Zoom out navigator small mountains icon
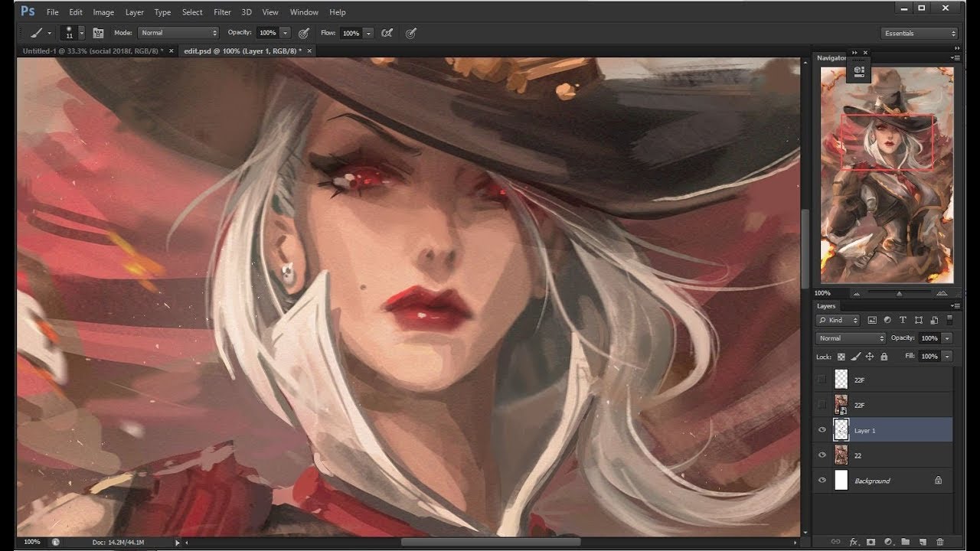The width and height of the screenshot is (980, 551). pyautogui.click(x=856, y=293)
